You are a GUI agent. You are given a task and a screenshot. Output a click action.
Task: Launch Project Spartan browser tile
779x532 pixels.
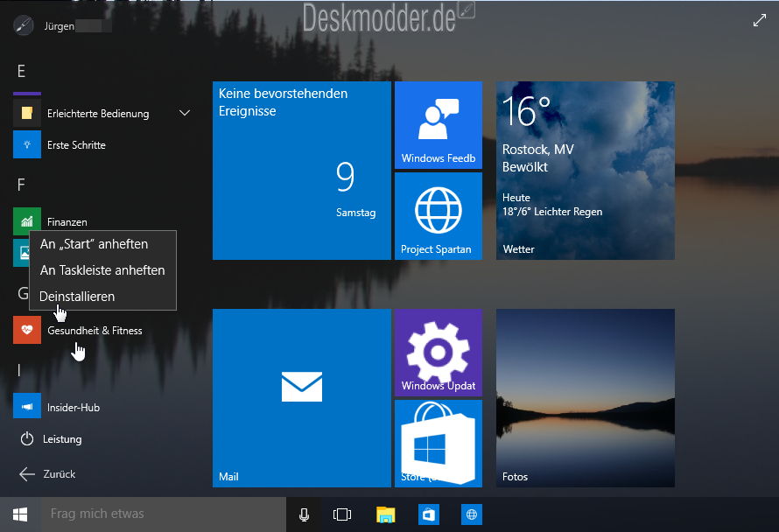(x=438, y=215)
